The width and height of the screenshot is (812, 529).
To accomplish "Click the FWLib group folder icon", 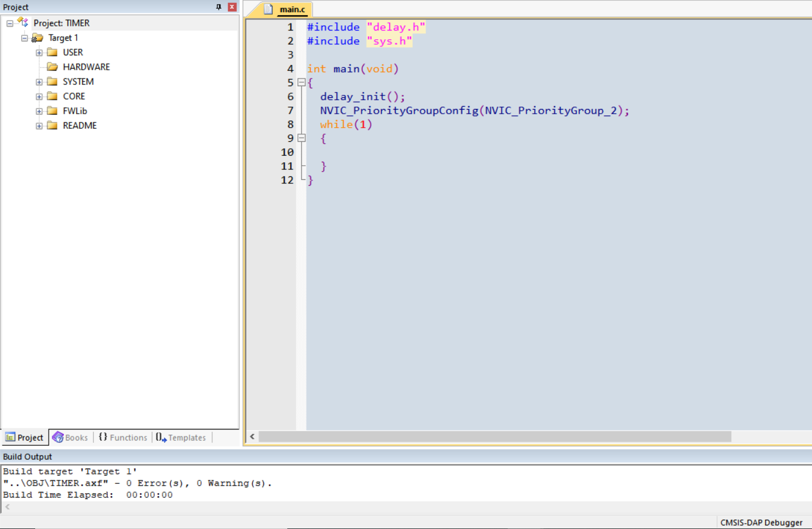I will click(52, 111).
